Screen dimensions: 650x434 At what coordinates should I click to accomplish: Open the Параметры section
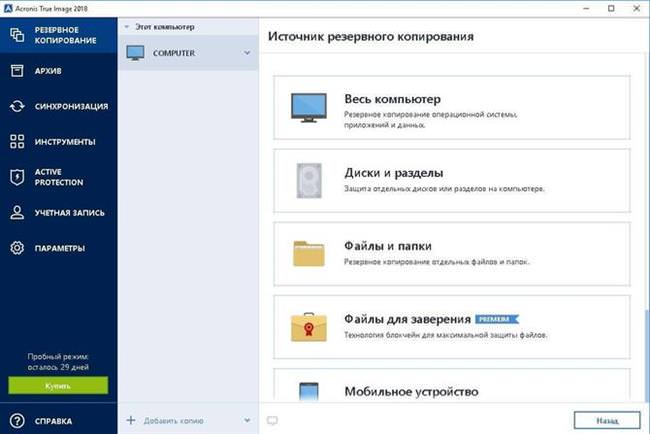58,248
